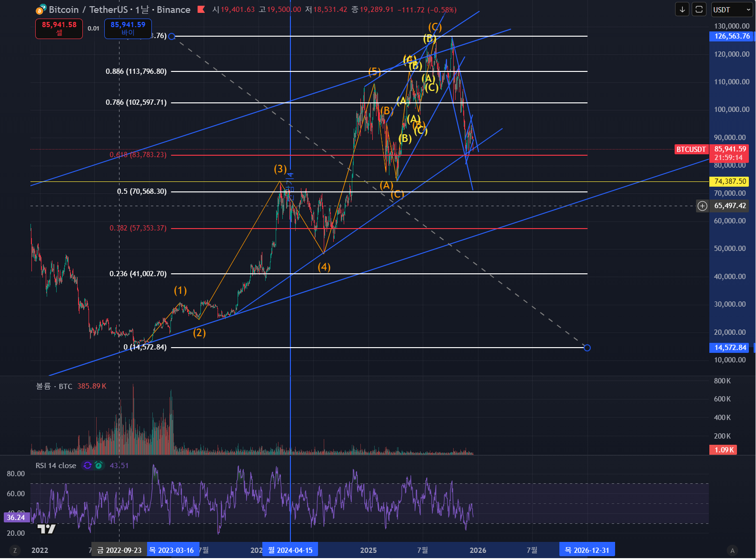Click the yellow 74,387.50 price label
756x560 pixels.
point(730,181)
